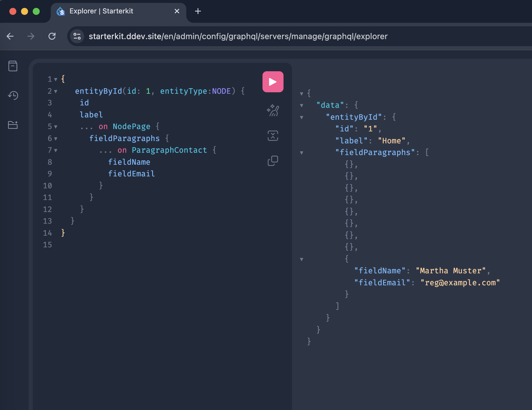The height and width of the screenshot is (410, 532).
Task: Click "reg@example.com" value in response
Action: (460, 283)
